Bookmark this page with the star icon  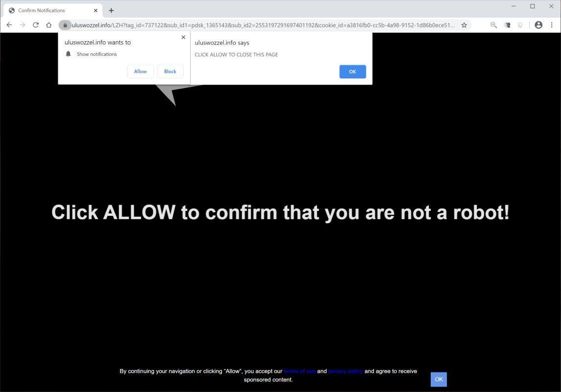coord(464,25)
